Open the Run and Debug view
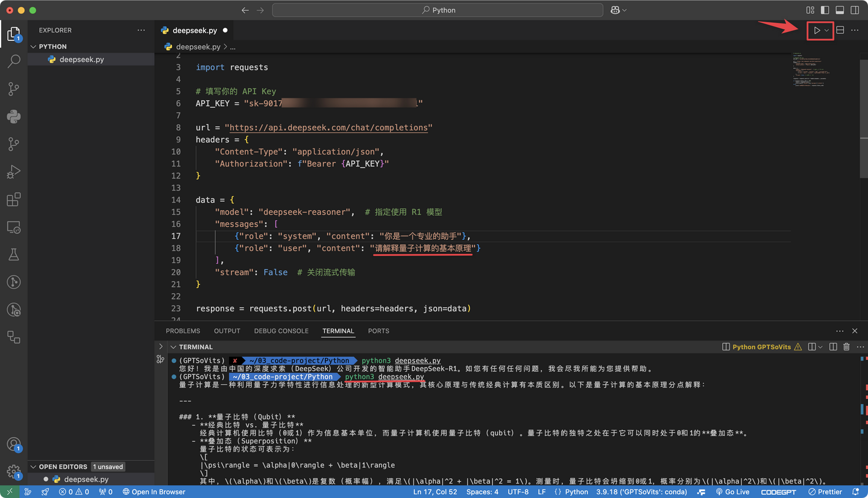 click(x=14, y=172)
